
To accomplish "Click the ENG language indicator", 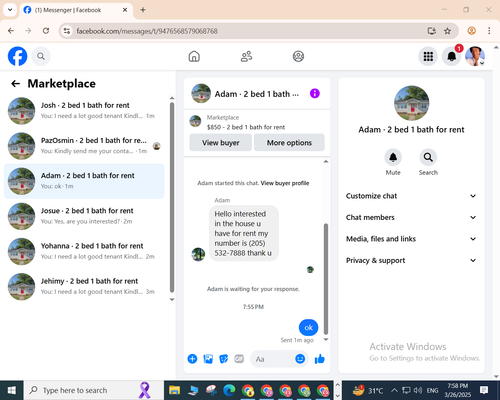I will tap(432, 390).
